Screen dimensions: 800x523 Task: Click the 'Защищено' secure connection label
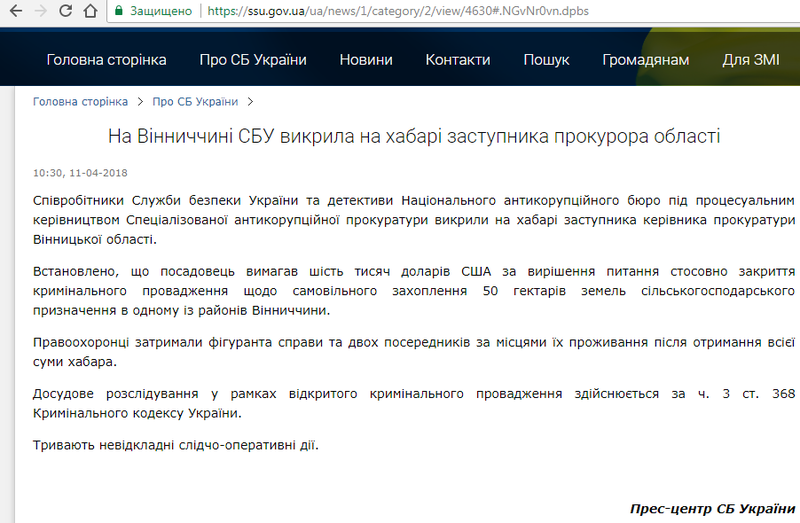point(160,12)
